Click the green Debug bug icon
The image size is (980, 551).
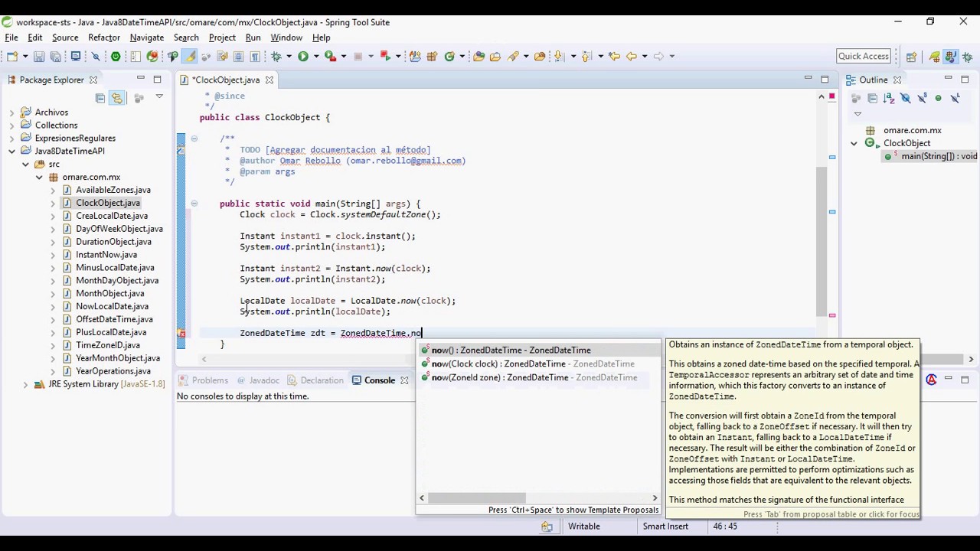point(276,56)
